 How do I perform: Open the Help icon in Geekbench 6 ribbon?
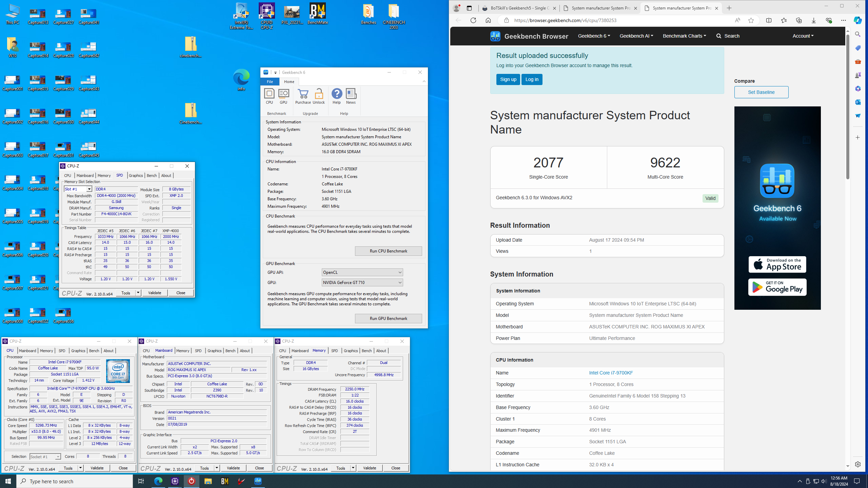[337, 96]
